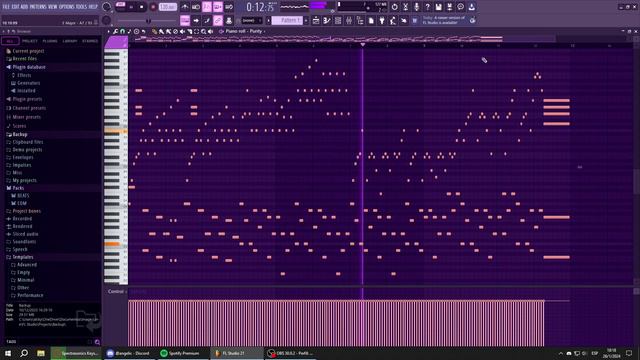Viewport: 640px width, 360px height.
Task: Toggle the auto-scroll arrow button
Action: [x=196, y=20]
